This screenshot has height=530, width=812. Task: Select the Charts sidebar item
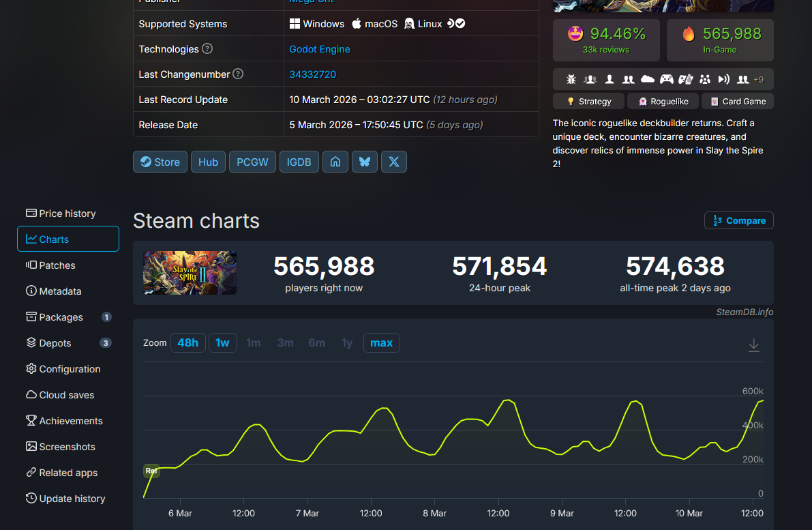pyautogui.click(x=68, y=239)
